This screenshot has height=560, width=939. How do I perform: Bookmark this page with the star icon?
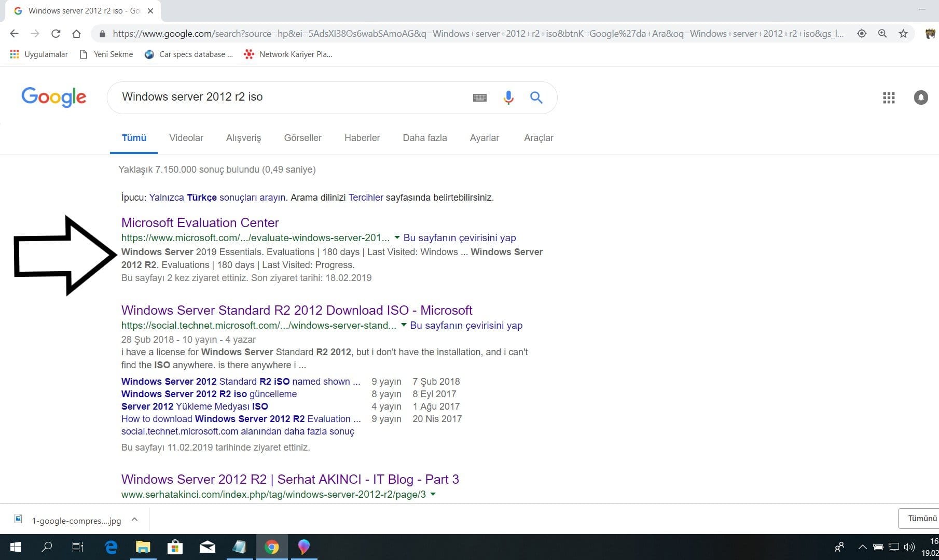point(903,34)
